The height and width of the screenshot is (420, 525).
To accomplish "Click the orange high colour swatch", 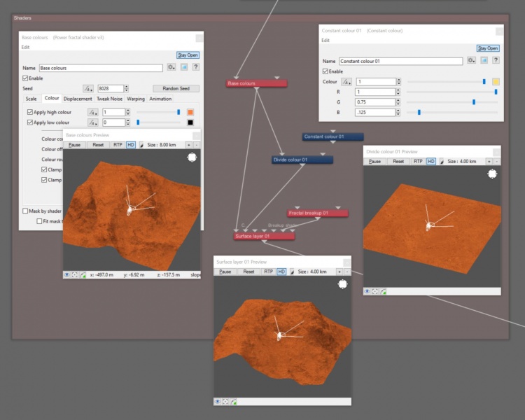I will coord(190,112).
